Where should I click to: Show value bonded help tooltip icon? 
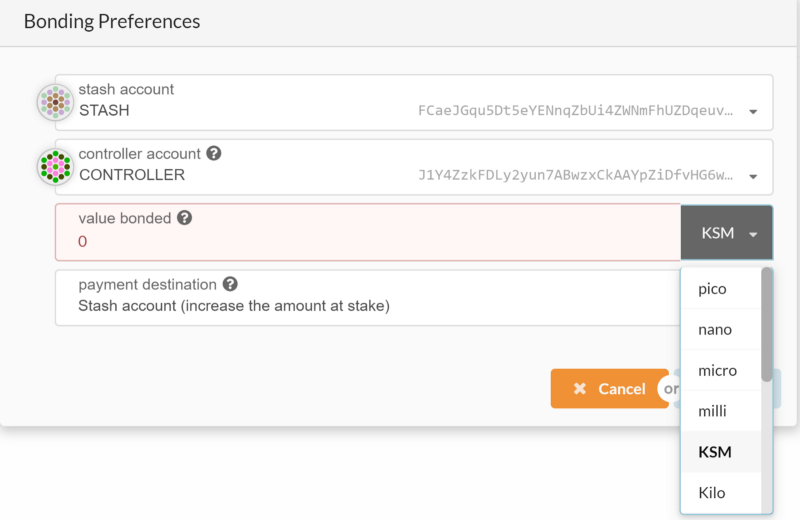[184, 218]
